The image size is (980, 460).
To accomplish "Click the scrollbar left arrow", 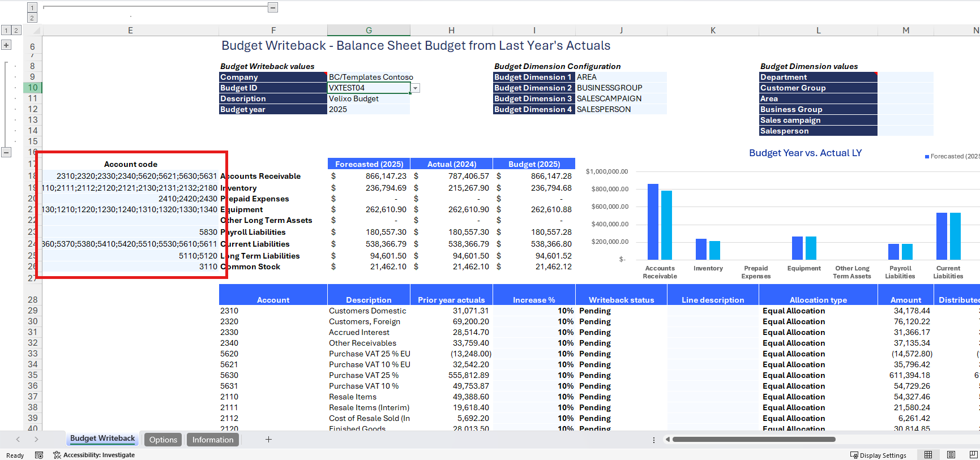I will (x=668, y=440).
